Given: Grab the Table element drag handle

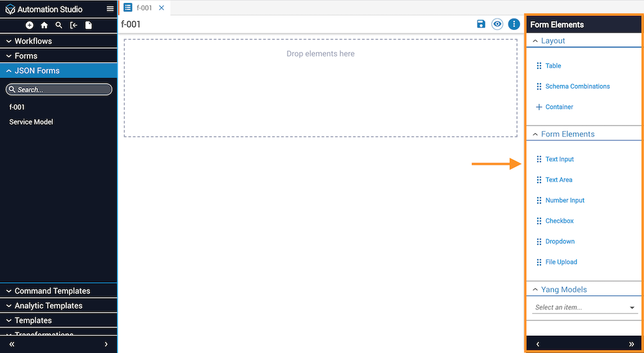Looking at the screenshot, I should click(539, 66).
